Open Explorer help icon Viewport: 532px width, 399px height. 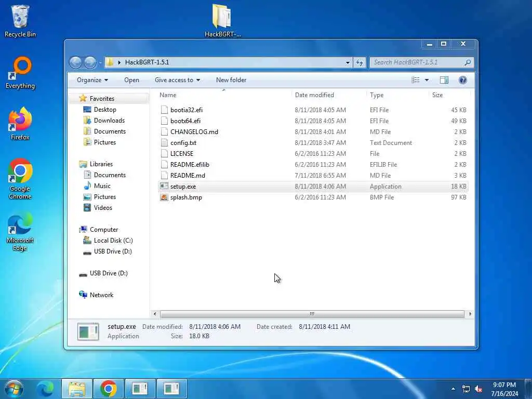462,80
